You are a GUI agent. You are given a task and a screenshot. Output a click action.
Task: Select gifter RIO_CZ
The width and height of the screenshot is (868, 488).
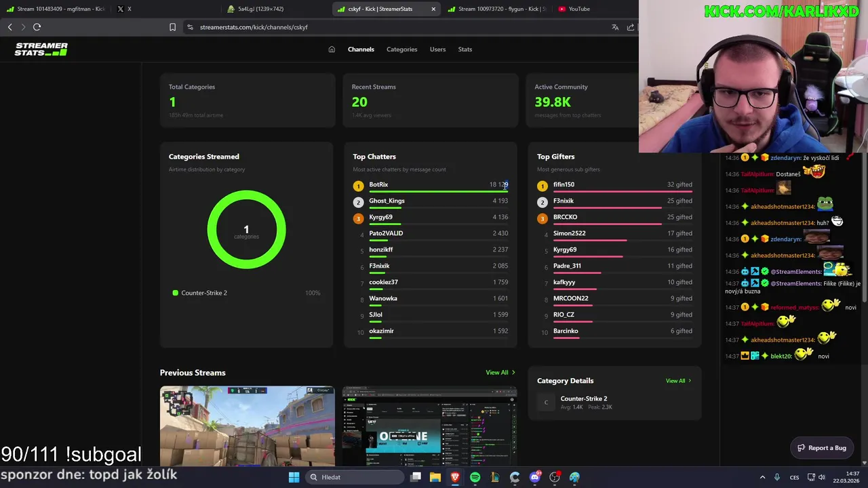564,314
